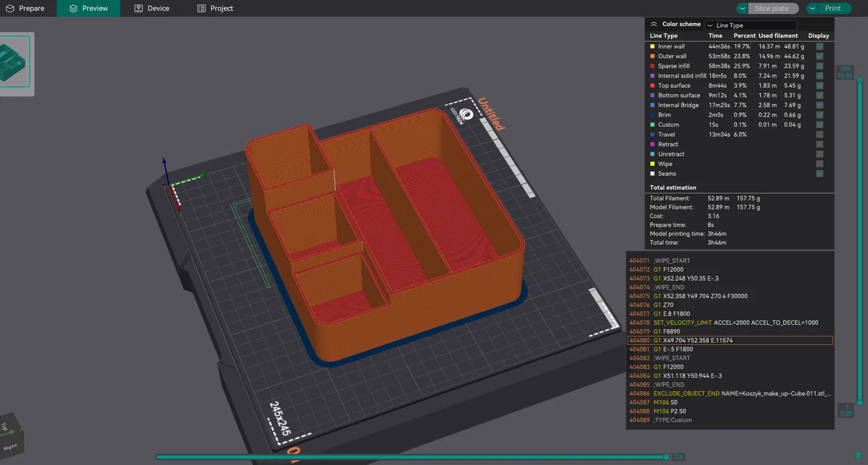The height and width of the screenshot is (465, 868).
Task: Click the Preview tab layers icon
Action: pos(73,8)
